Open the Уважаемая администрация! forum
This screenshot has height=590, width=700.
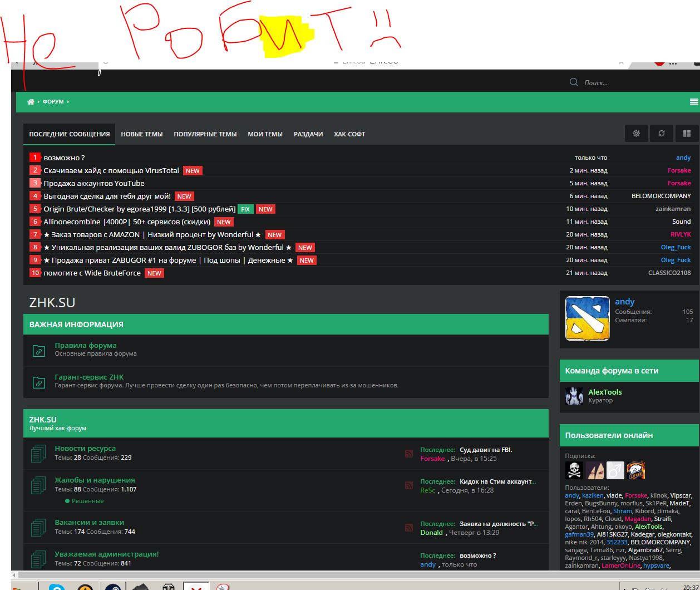107,554
